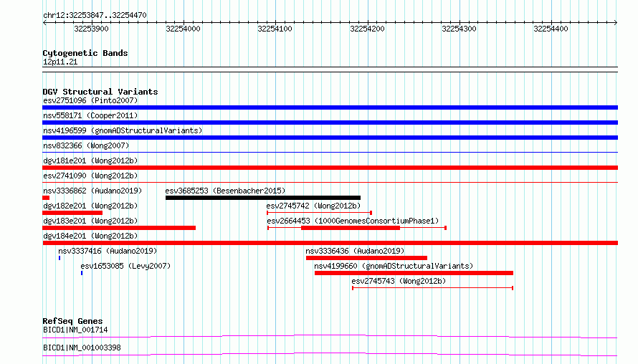Open the BICD1|NM_001003398 gene label
This screenshot has width=638, height=364.
pos(82,348)
